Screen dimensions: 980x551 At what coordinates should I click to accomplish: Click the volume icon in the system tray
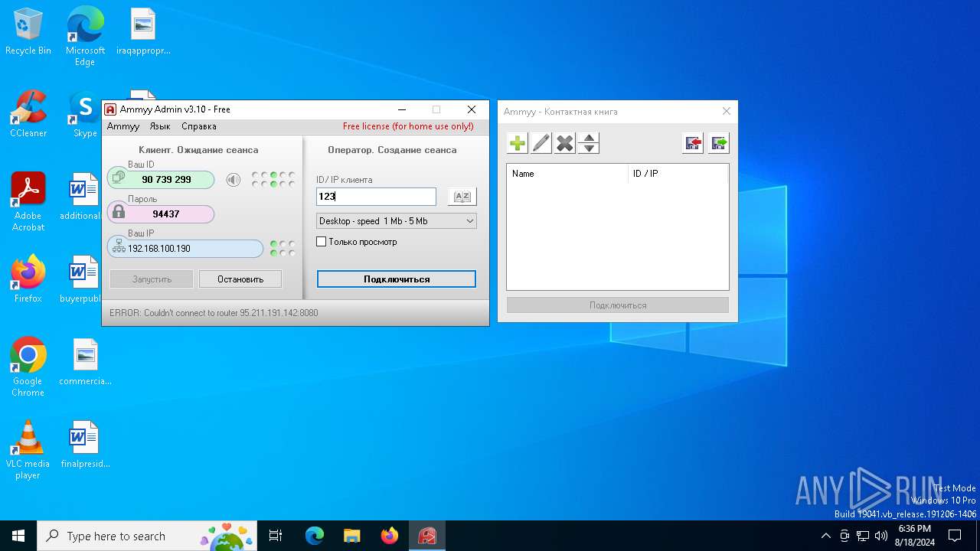click(881, 536)
